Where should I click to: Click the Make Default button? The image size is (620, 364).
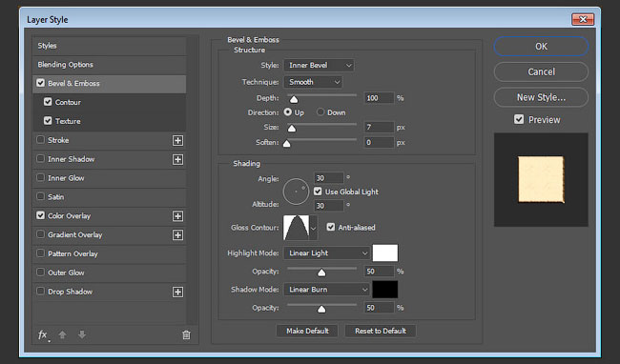(x=307, y=331)
